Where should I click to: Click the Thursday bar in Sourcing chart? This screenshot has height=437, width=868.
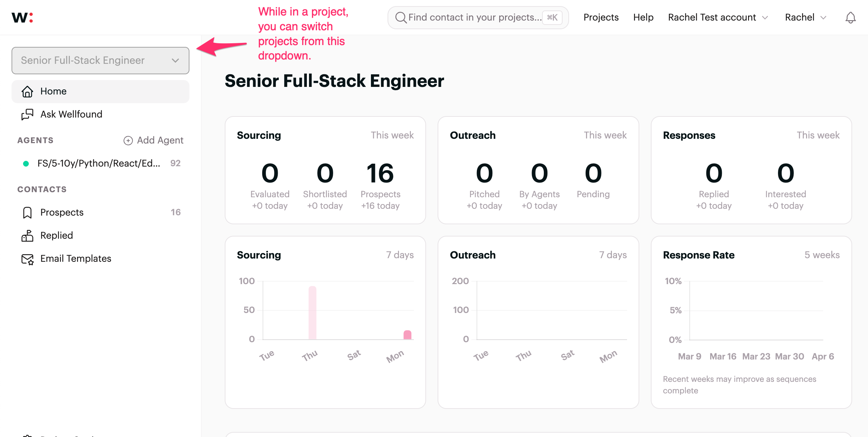(x=312, y=312)
